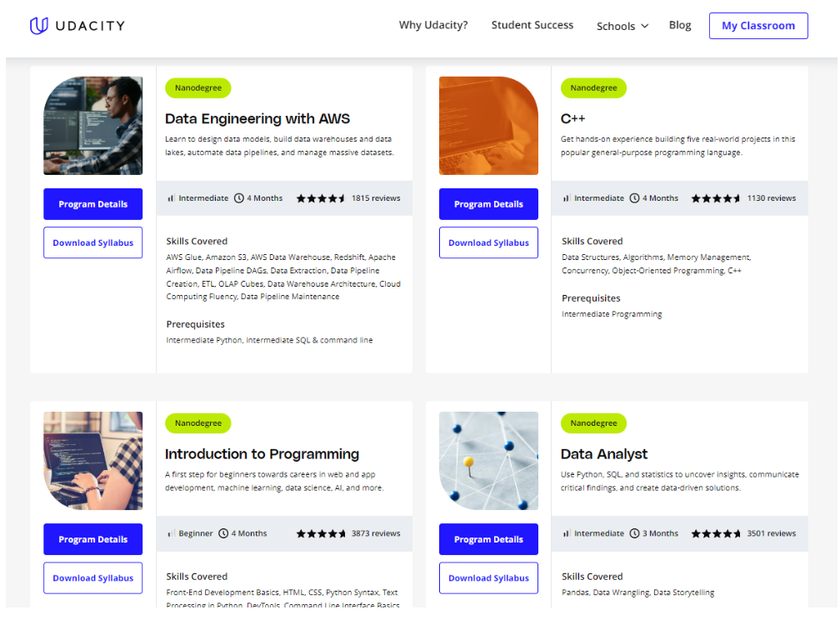Click the orange C++ course thumbnail

tap(488, 125)
